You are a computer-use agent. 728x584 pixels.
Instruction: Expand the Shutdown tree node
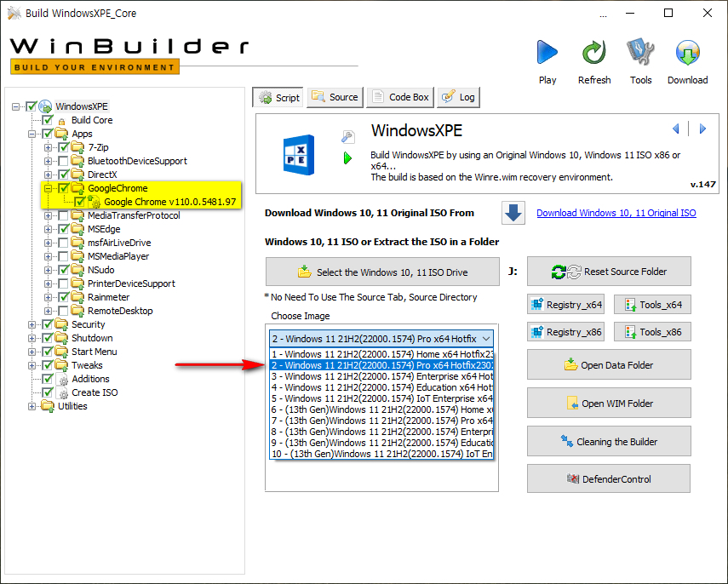coord(32,338)
